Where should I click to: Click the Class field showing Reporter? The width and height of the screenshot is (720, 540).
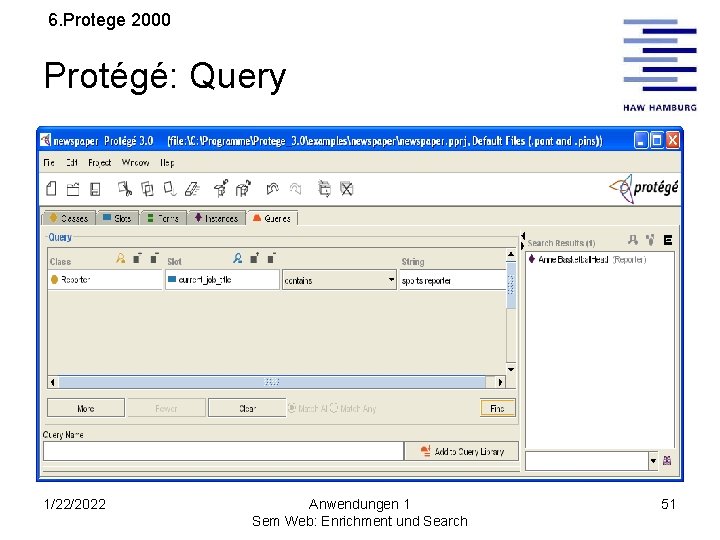tap(105, 280)
